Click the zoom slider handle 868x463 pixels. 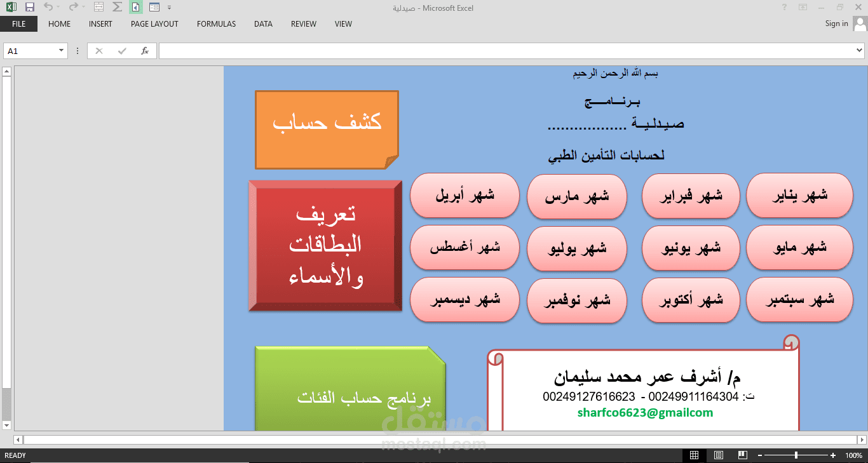pos(796,455)
